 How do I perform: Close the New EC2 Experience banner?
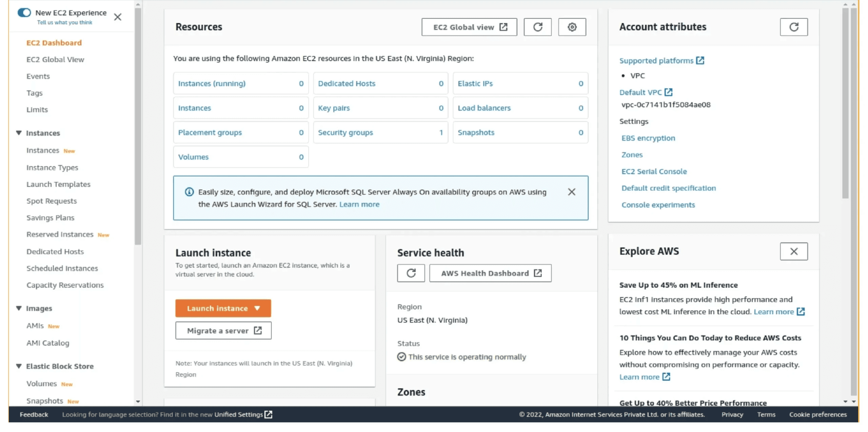tap(118, 17)
